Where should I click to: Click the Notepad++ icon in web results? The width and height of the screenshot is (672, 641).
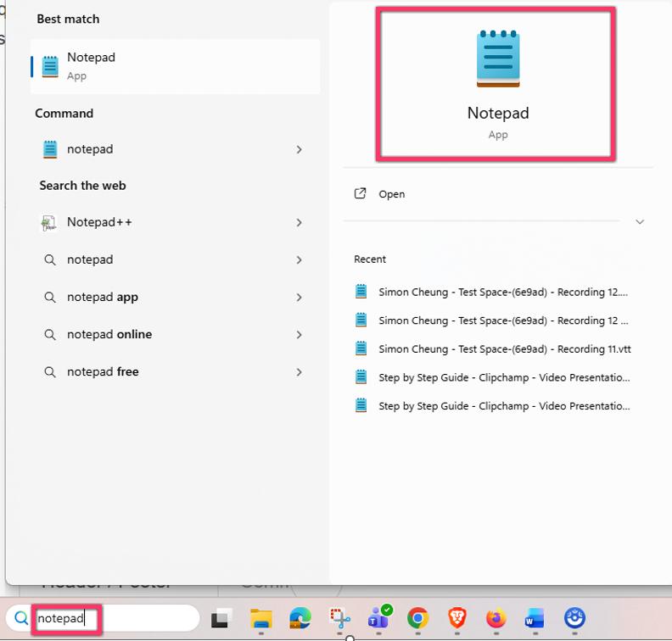coord(49,223)
